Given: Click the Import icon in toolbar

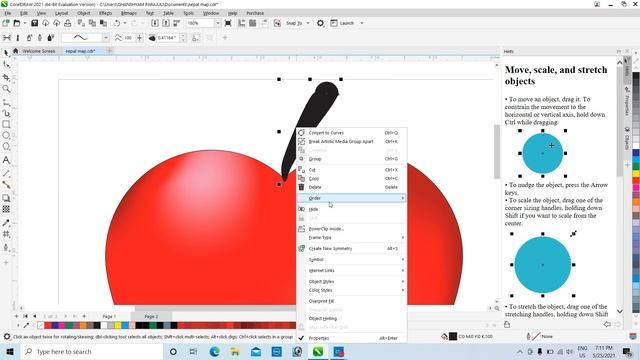Looking at the screenshot, I should pyautogui.click(x=155, y=23).
